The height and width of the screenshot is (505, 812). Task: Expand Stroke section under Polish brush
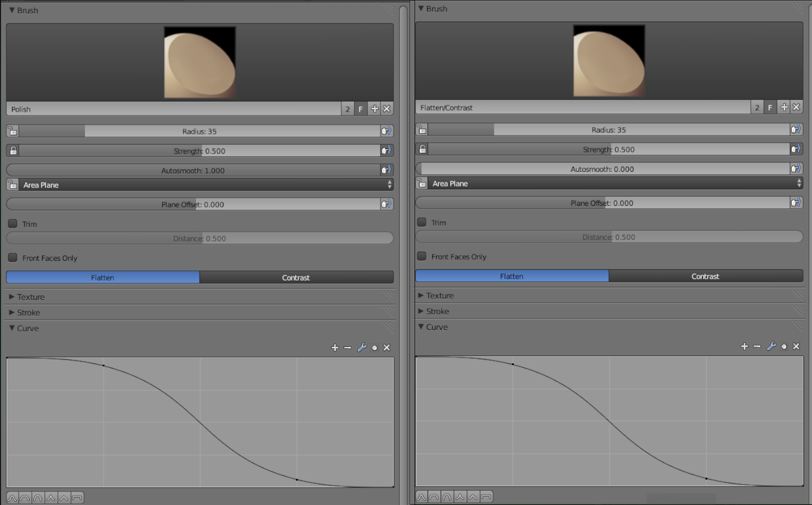pyautogui.click(x=29, y=313)
